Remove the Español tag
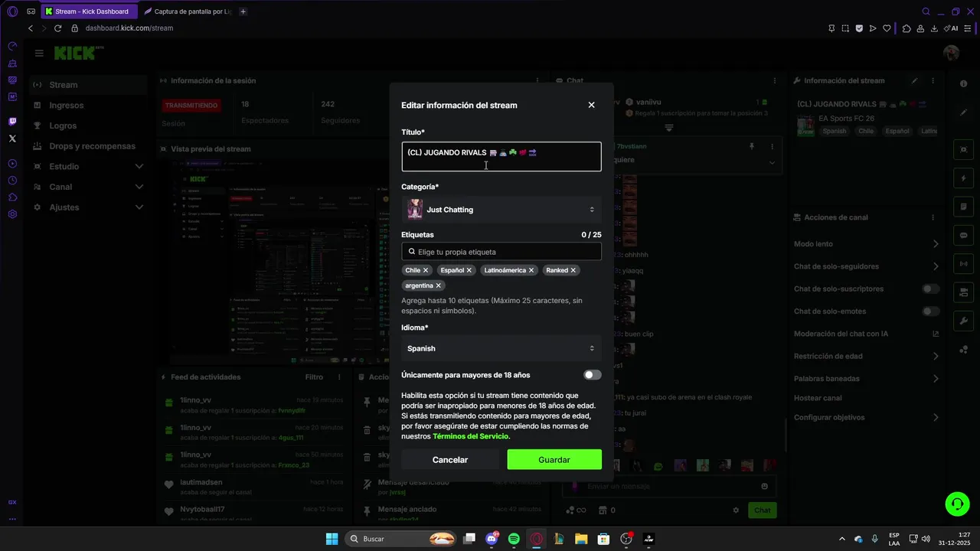 [469, 270]
